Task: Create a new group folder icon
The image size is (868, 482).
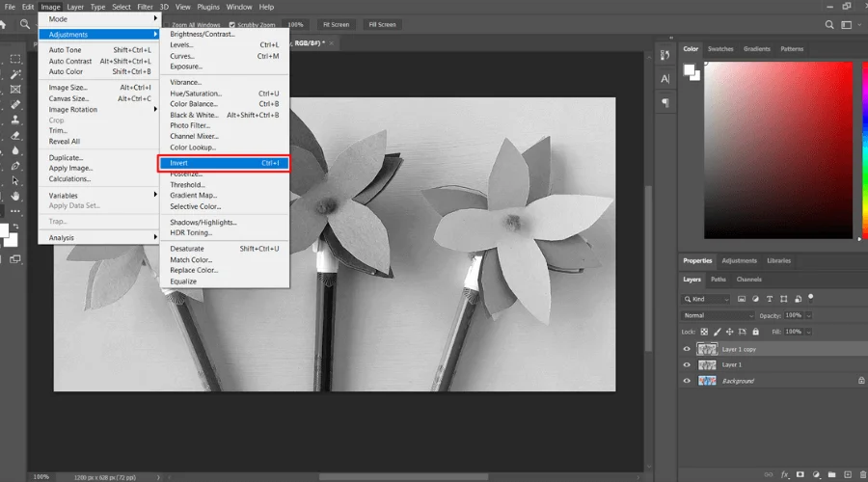Action: coord(831,474)
